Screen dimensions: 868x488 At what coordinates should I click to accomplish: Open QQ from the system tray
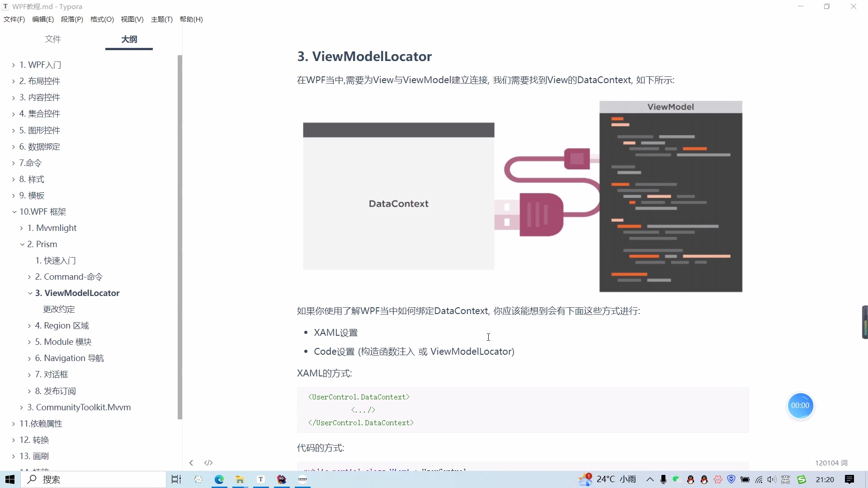(x=690, y=479)
